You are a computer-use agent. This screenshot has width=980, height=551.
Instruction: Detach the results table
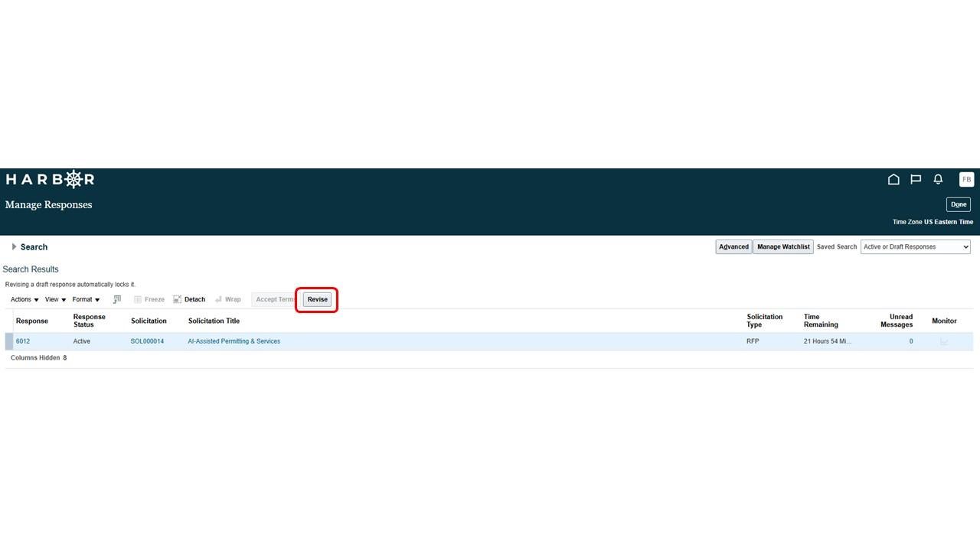[x=189, y=299]
